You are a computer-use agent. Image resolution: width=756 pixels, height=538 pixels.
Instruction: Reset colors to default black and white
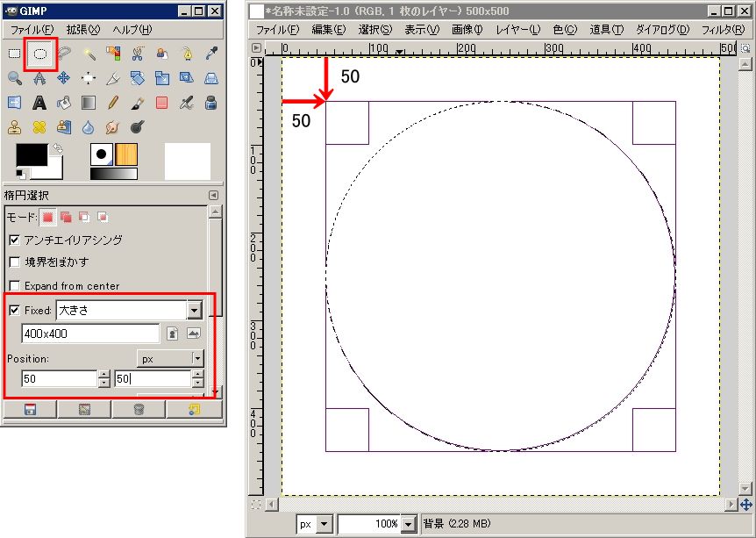click(21, 174)
